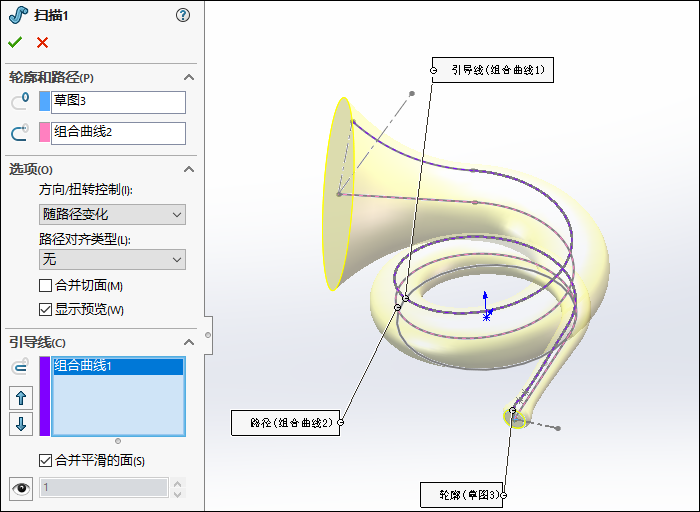This screenshot has width=700, height=512.
Task: Select 组合曲线1 in guide list
Action: (x=117, y=366)
